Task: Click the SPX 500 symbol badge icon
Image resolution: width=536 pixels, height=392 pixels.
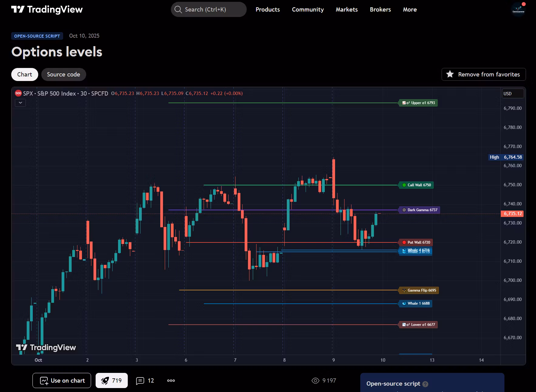Action: [18, 93]
